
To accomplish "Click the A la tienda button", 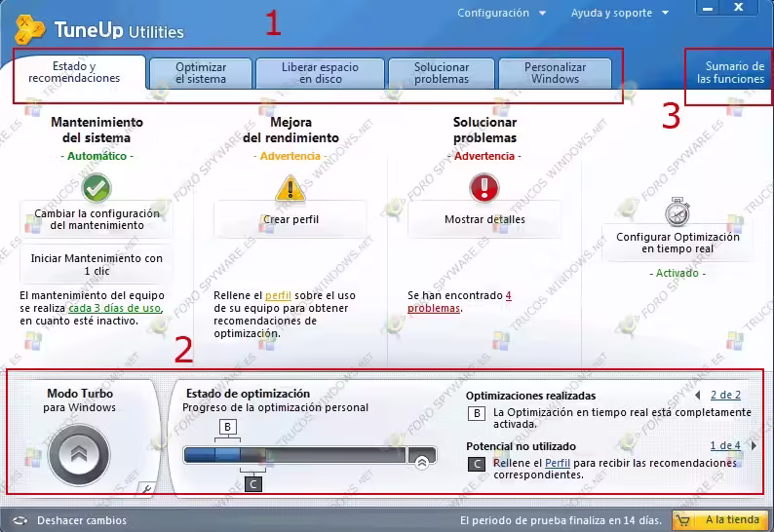I will (x=720, y=520).
